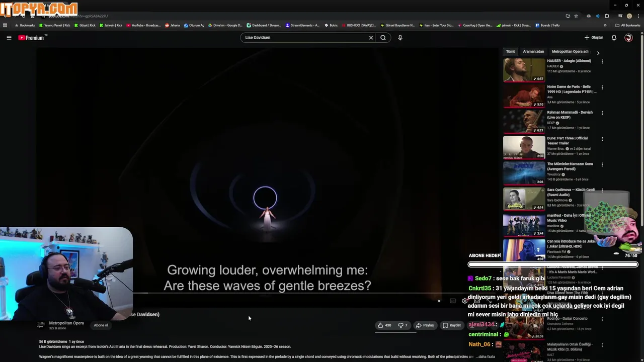The image size is (644, 362).
Task: Open YouTube - Broadcas... bookmark
Action: (143, 25)
